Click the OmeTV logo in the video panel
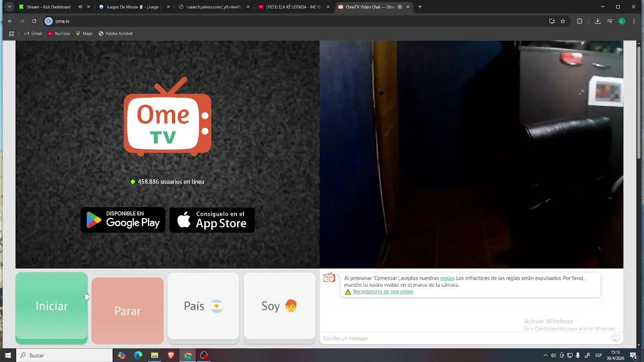The image size is (644, 362). coord(168,116)
